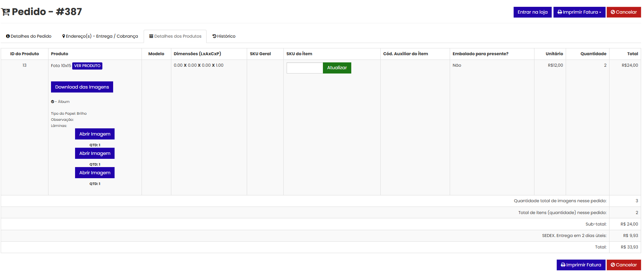Click the VER PRODUTO badge link
This screenshot has height=275, width=644.
pos(87,66)
